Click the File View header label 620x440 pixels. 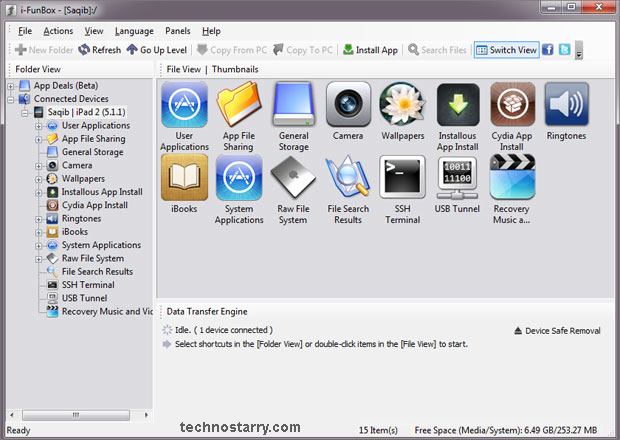[183, 69]
